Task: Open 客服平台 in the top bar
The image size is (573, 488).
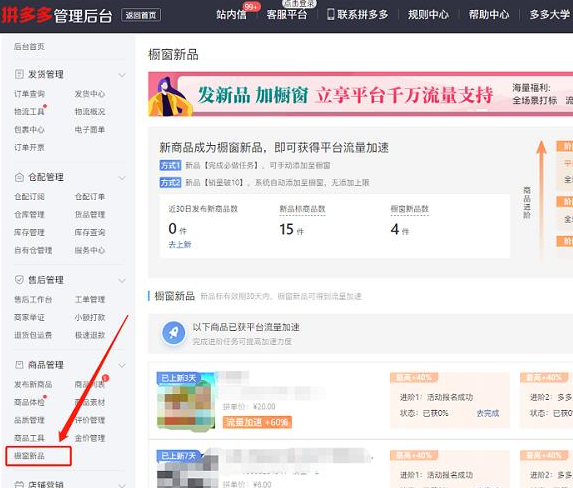Action: point(286,15)
